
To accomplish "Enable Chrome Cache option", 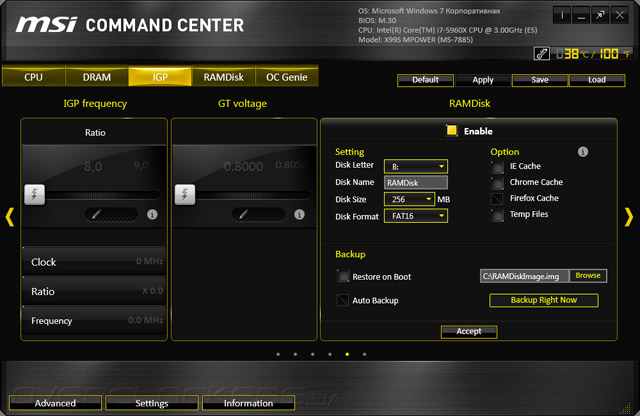I will (497, 183).
